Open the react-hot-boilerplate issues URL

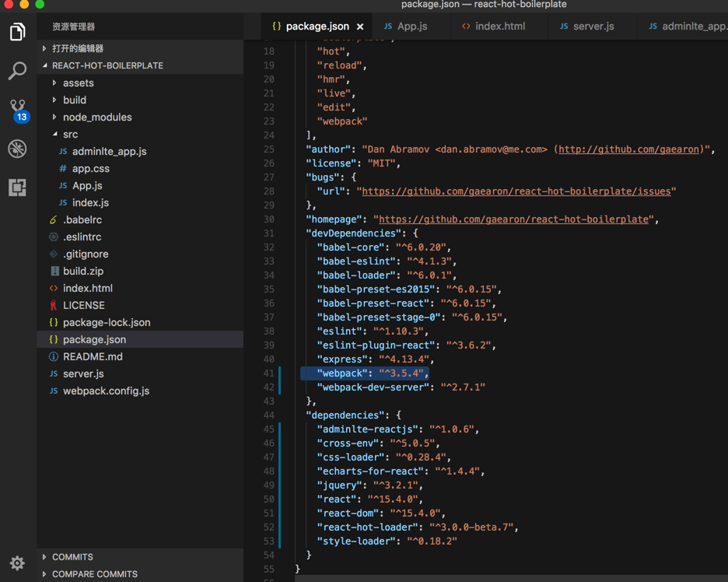[519, 191]
